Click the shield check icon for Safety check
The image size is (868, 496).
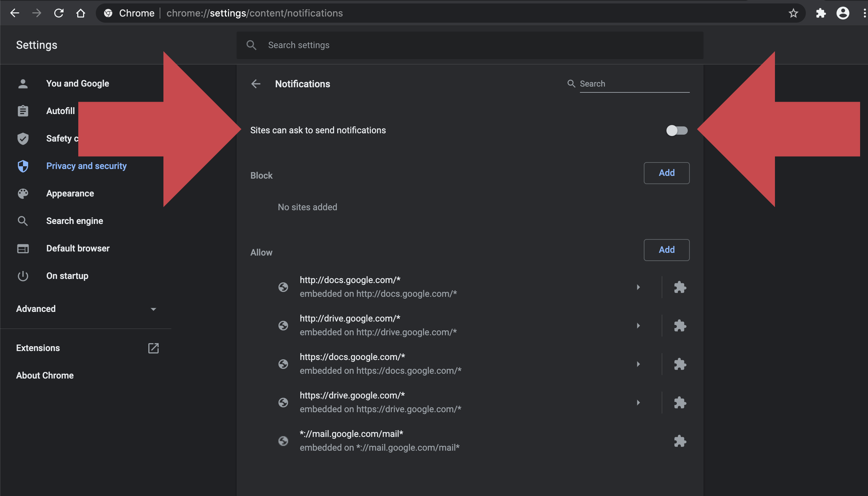click(x=23, y=139)
